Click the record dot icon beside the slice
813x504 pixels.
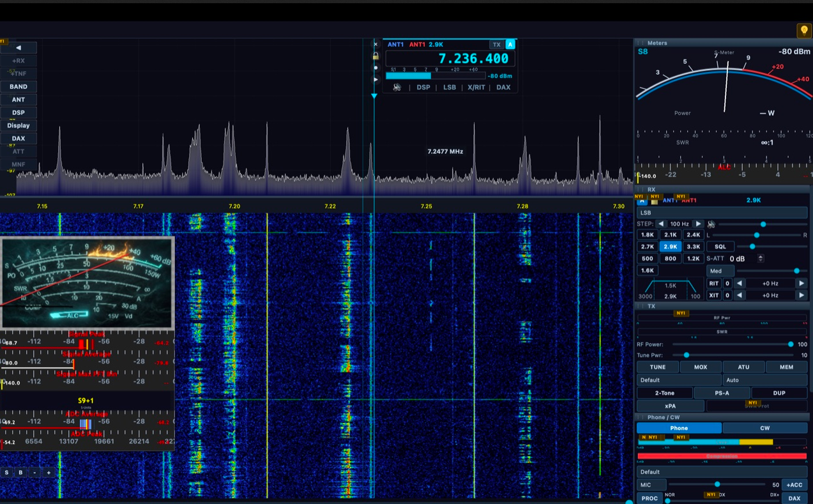click(376, 68)
